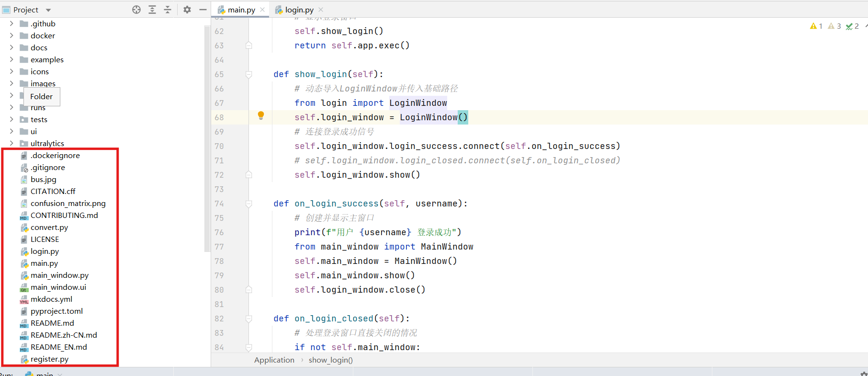This screenshot has width=868, height=376.
Task: Select main.py in the project tree
Action: click(x=45, y=263)
